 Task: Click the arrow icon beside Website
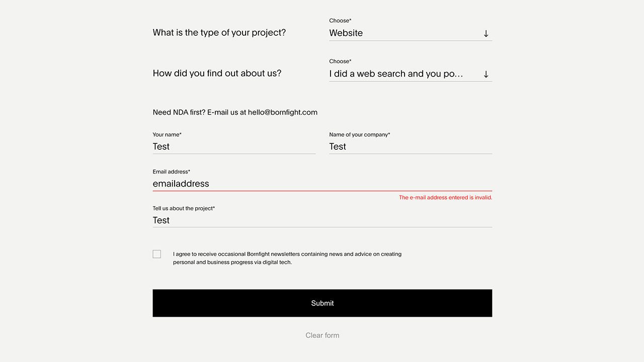(486, 34)
